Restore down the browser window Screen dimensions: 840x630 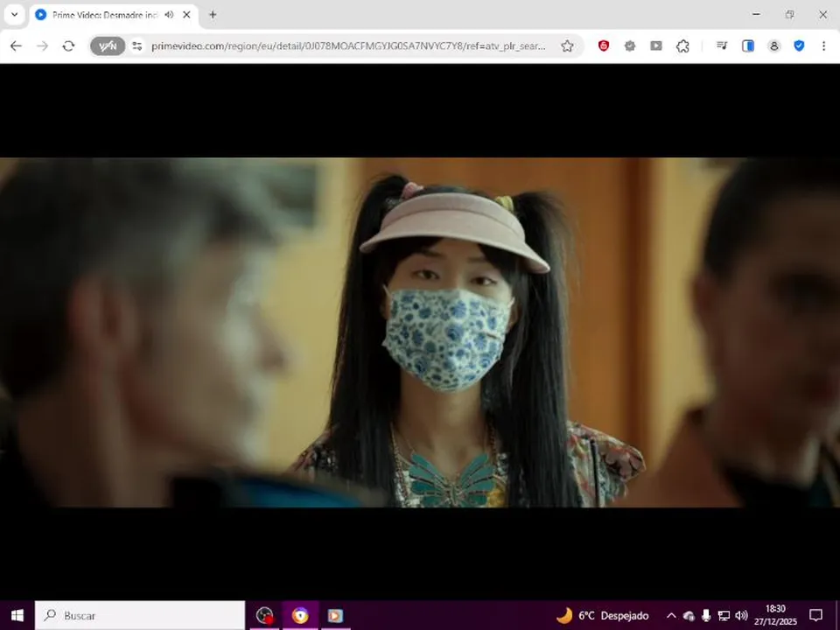789,15
